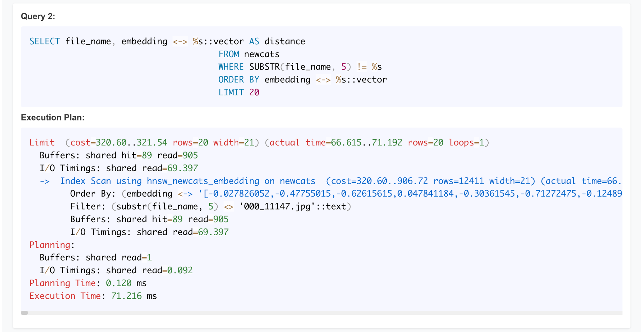Click 'Buffers: shared read=1' line

point(96,258)
